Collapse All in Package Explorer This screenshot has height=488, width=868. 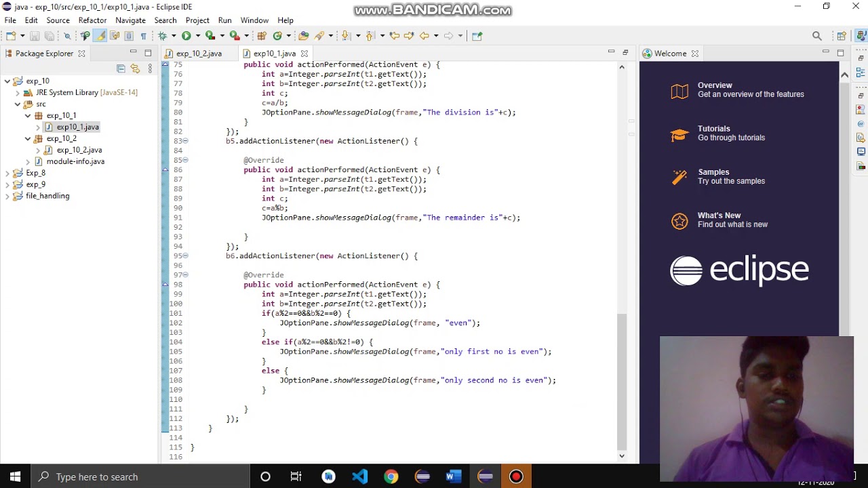tap(121, 68)
